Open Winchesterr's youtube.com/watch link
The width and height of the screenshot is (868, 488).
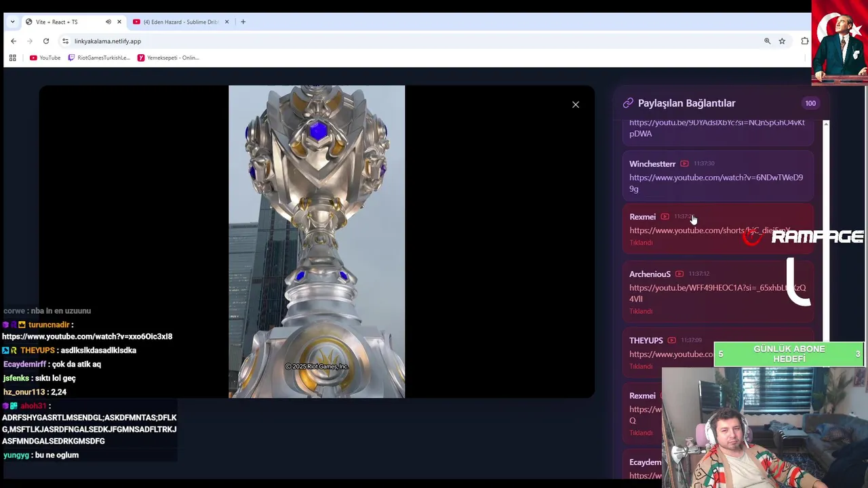tap(716, 183)
